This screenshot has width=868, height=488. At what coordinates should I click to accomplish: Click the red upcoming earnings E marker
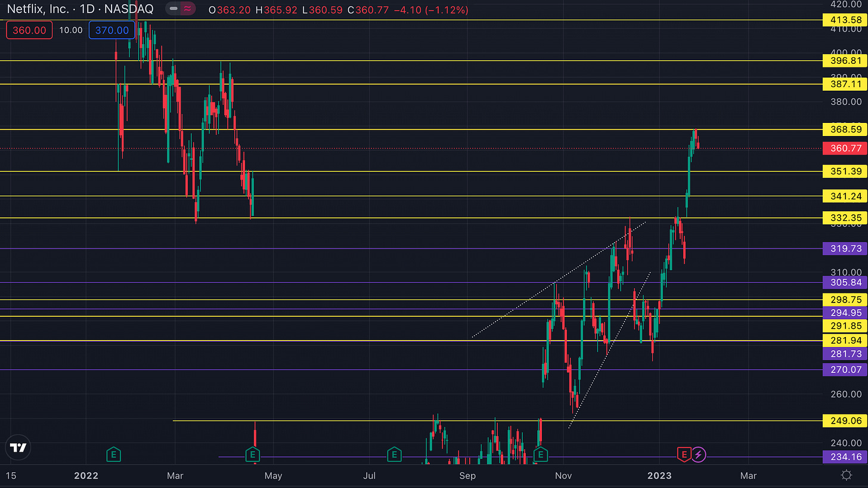click(684, 455)
